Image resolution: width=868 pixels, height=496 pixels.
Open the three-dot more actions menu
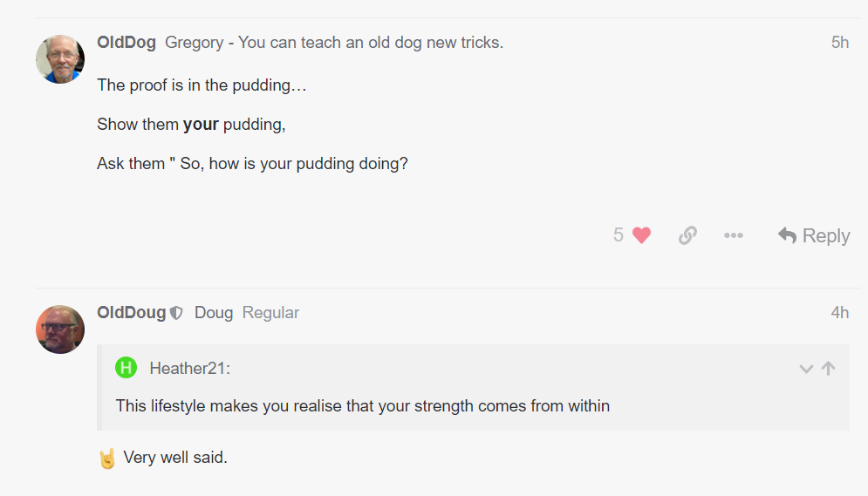pos(734,235)
